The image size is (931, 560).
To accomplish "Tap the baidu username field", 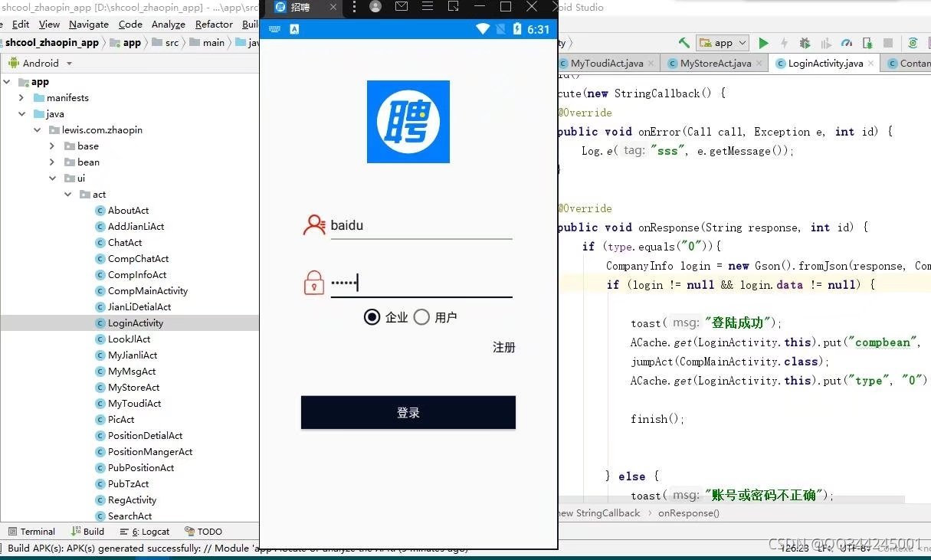I will pyautogui.click(x=421, y=226).
